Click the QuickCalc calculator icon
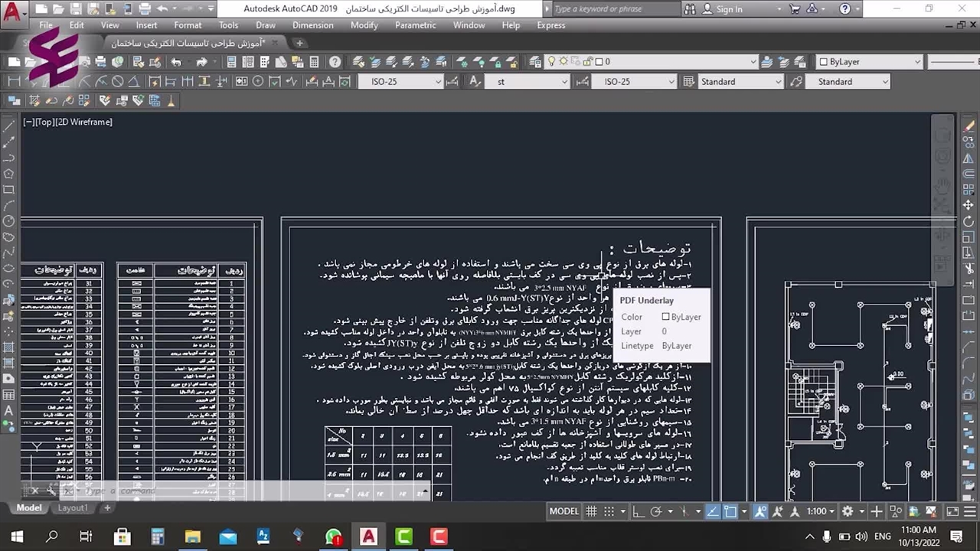Viewport: 980px width, 551px height. (x=314, y=62)
